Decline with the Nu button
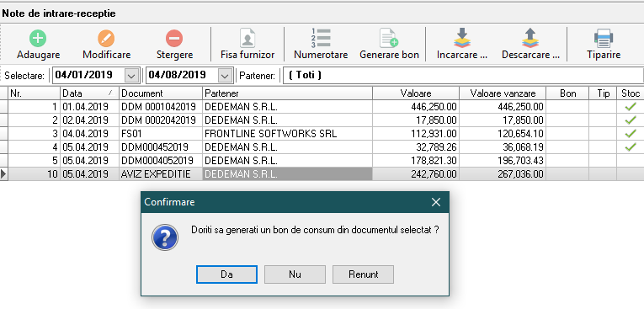 click(x=295, y=274)
